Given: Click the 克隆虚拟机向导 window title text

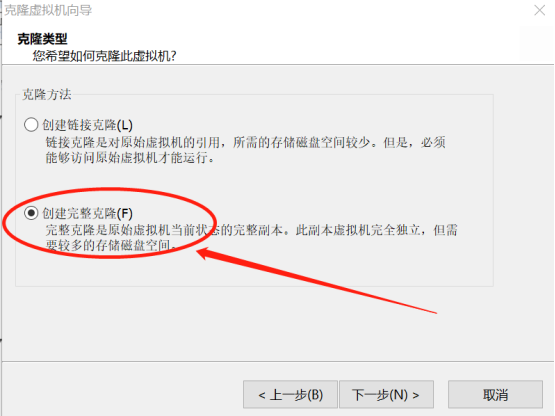Looking at the screenshot, I should (48, 10).
